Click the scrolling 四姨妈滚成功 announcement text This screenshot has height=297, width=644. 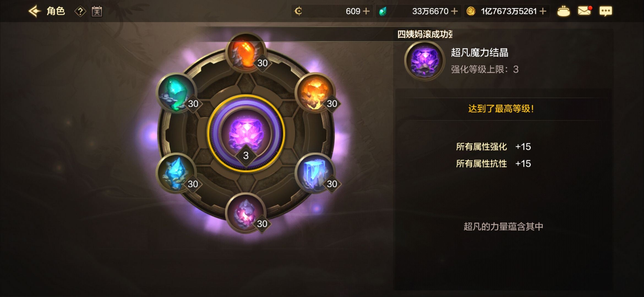point(425,34)
